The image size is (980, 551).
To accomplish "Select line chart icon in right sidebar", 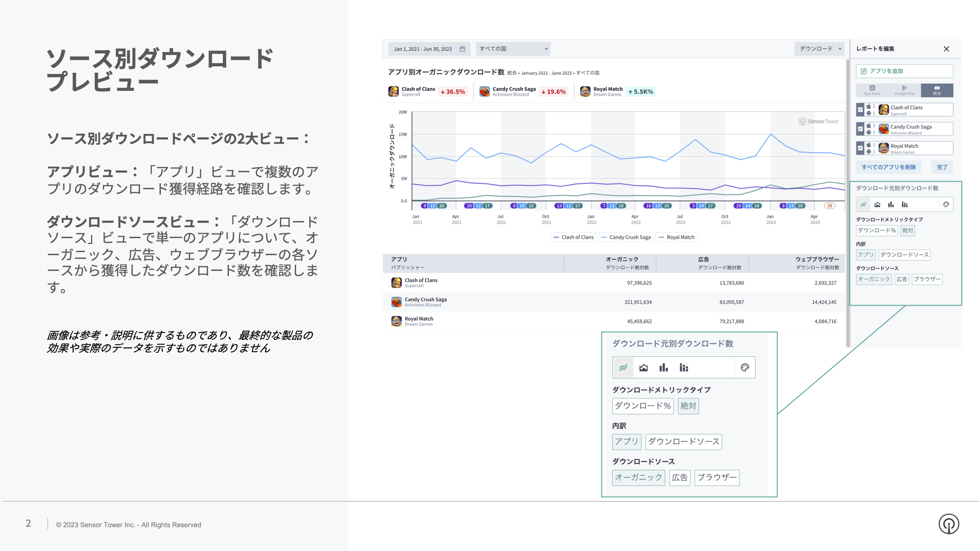I will 863,204.
